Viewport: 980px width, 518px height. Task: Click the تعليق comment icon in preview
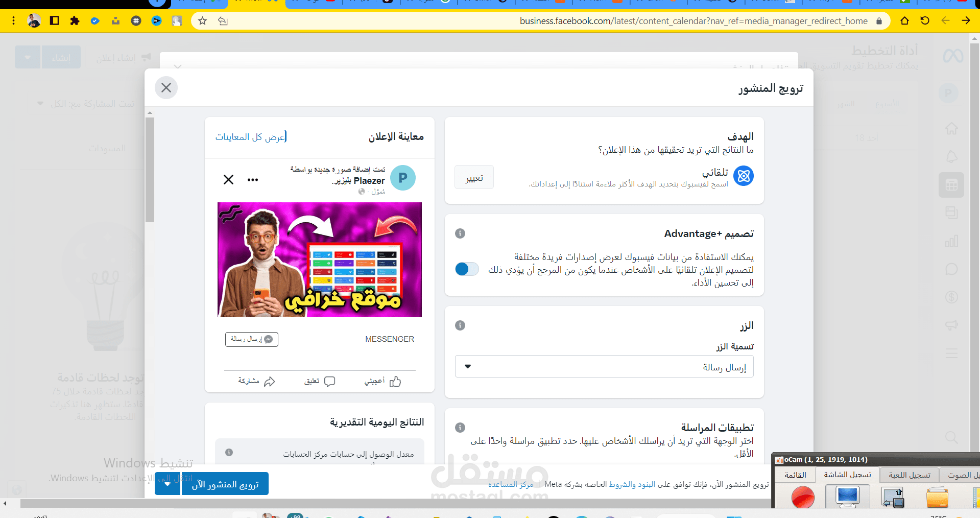pos(330,382)
